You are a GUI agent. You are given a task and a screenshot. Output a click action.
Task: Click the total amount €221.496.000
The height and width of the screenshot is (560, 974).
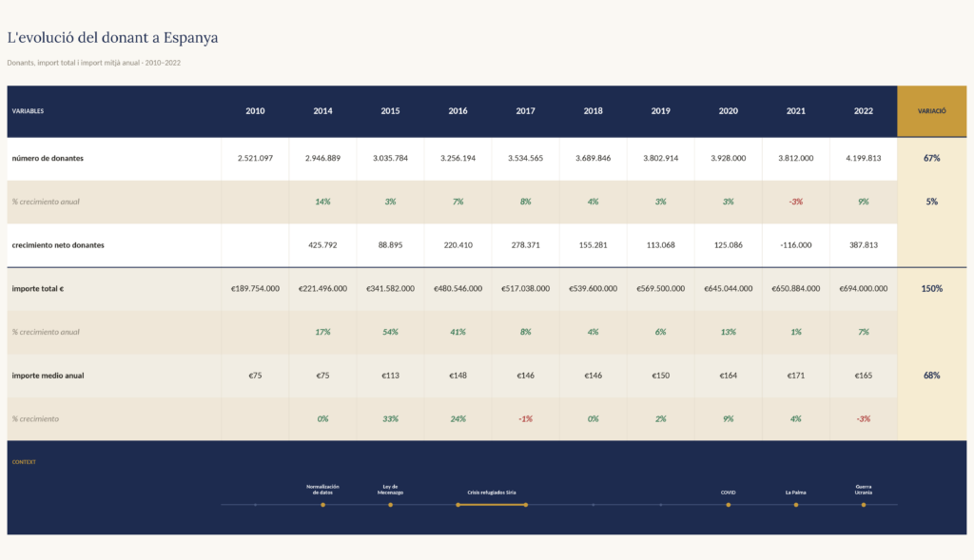tap(323, 289)
